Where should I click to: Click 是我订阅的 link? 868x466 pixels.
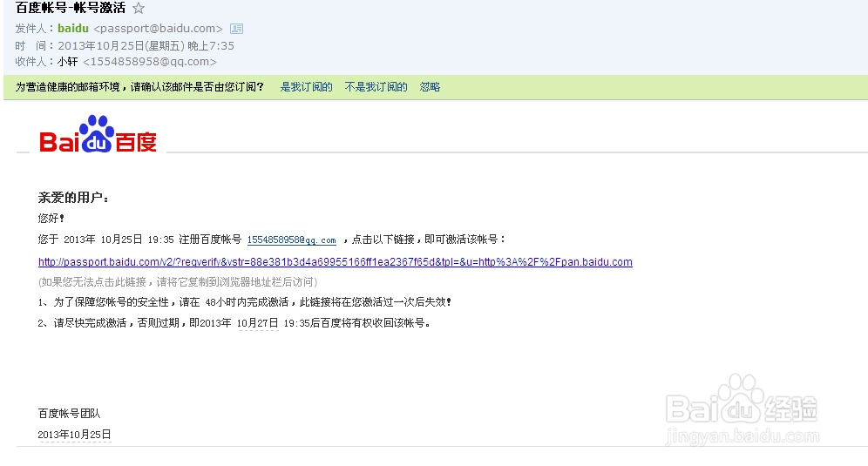pos(306,87)
